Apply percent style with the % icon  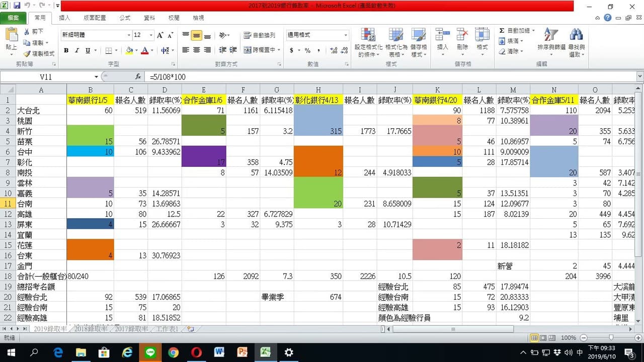(307, 50)
